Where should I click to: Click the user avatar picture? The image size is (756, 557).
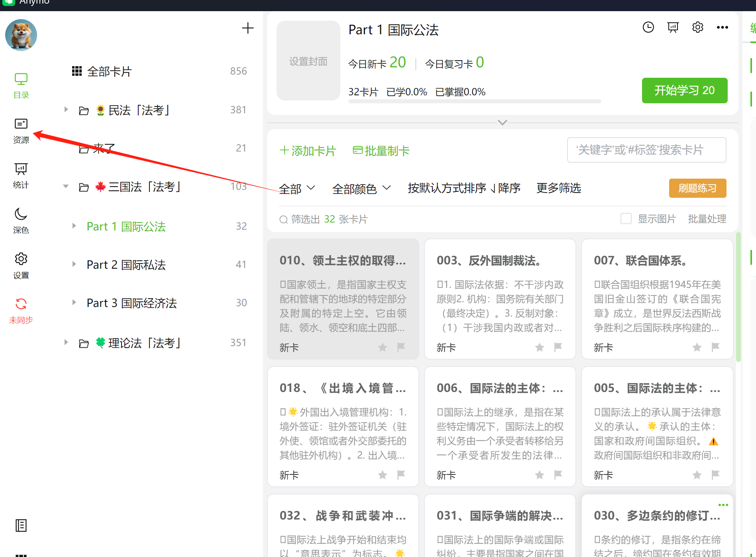click(x=21, y=35)
